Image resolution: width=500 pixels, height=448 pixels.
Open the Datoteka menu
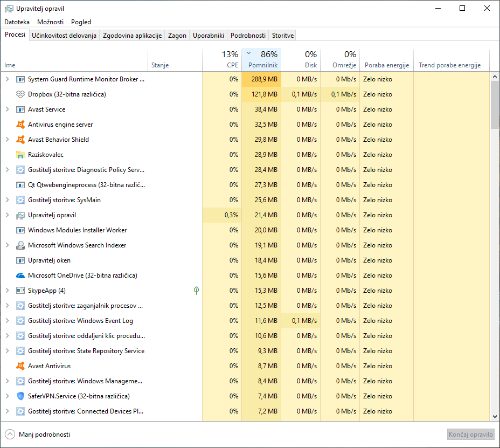17,22
